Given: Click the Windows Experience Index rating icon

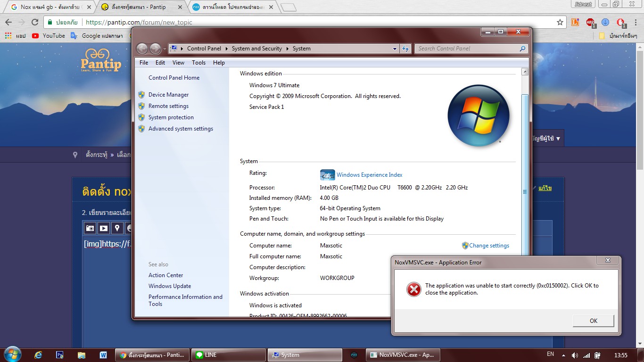Looking at the screenshot, I should tap(327, 175).
